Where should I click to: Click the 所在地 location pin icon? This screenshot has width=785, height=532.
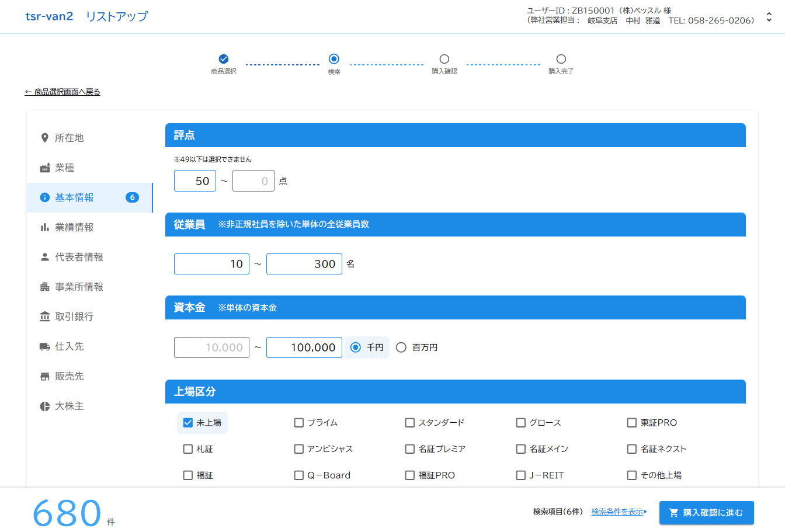pos(44,138)
